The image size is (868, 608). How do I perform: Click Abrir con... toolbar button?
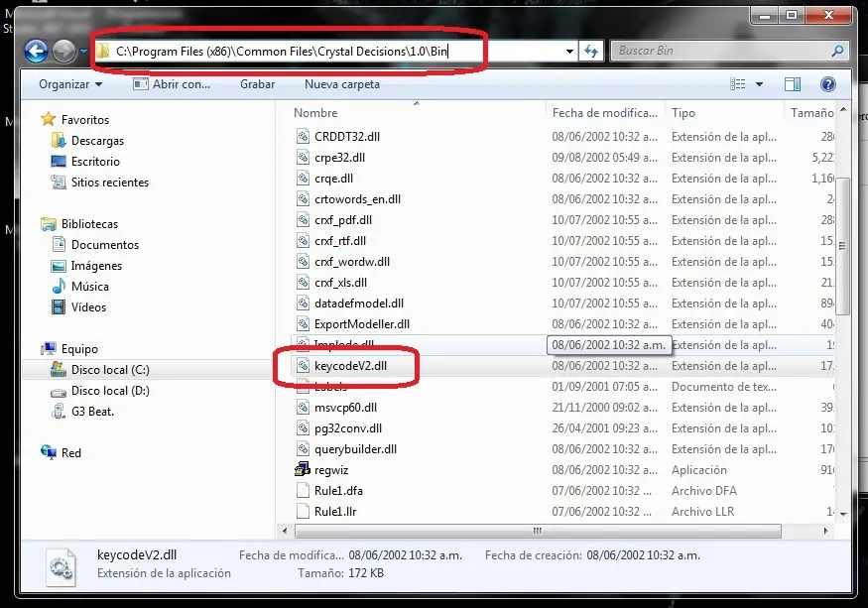pos(172,84)
